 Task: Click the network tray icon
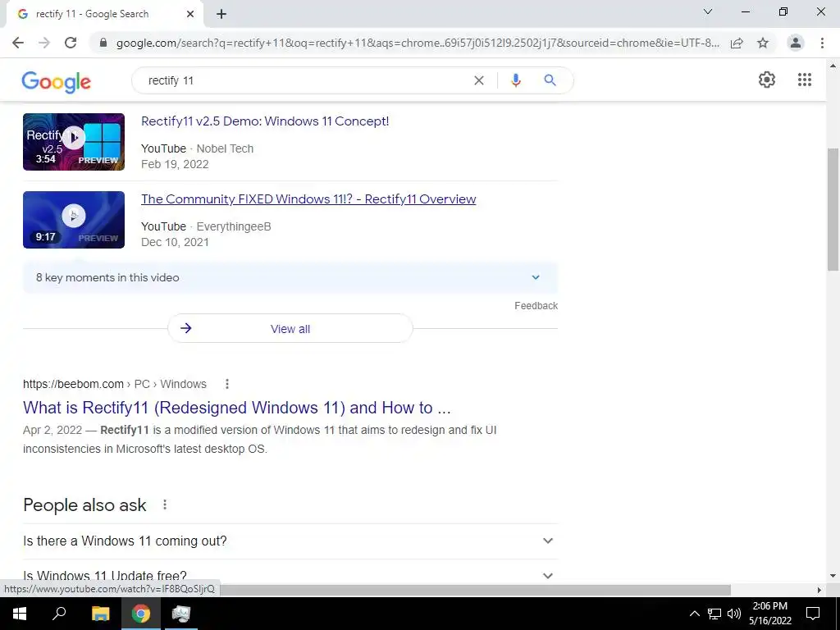[x=714, y=614]
